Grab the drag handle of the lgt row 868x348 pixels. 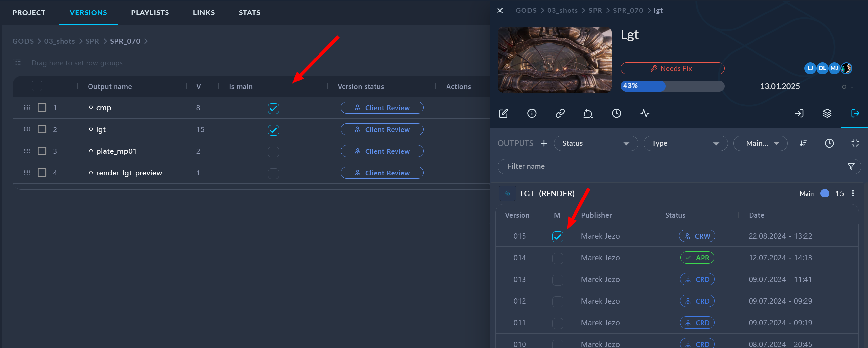[27, 129]
